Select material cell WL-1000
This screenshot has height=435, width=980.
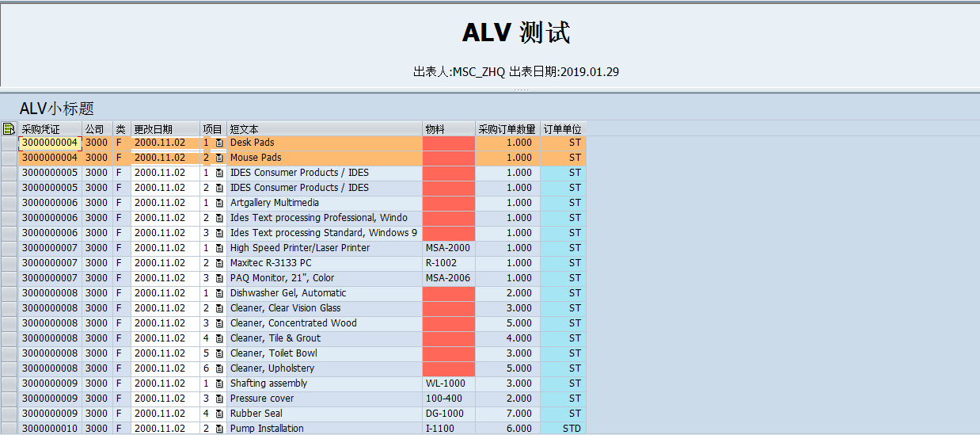click(449, 383)
